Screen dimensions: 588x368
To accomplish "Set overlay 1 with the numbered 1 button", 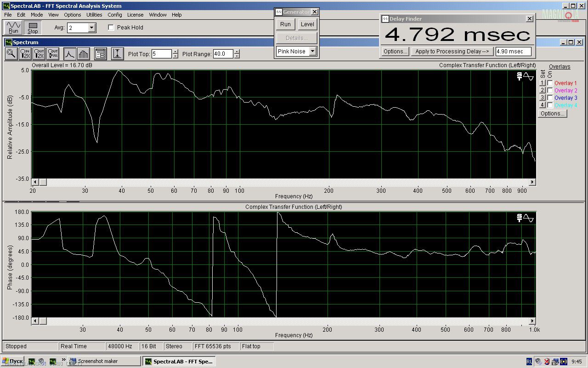I will pos(542,83).
